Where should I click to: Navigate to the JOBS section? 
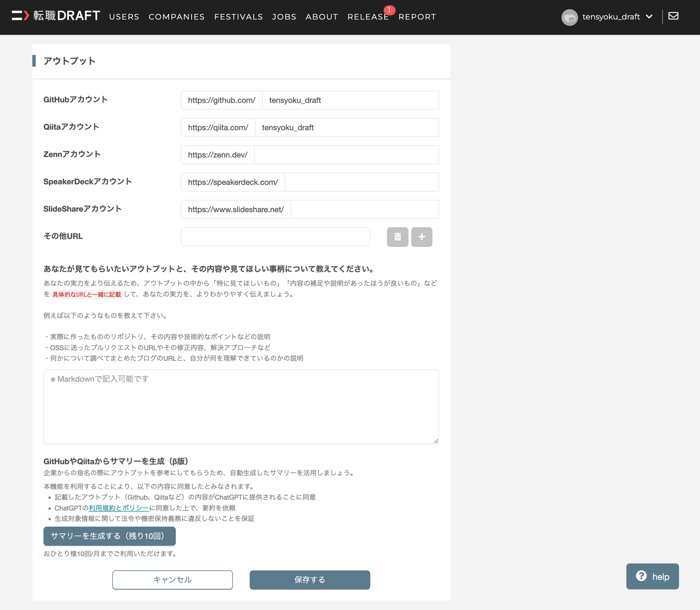[x=284, y=17]
